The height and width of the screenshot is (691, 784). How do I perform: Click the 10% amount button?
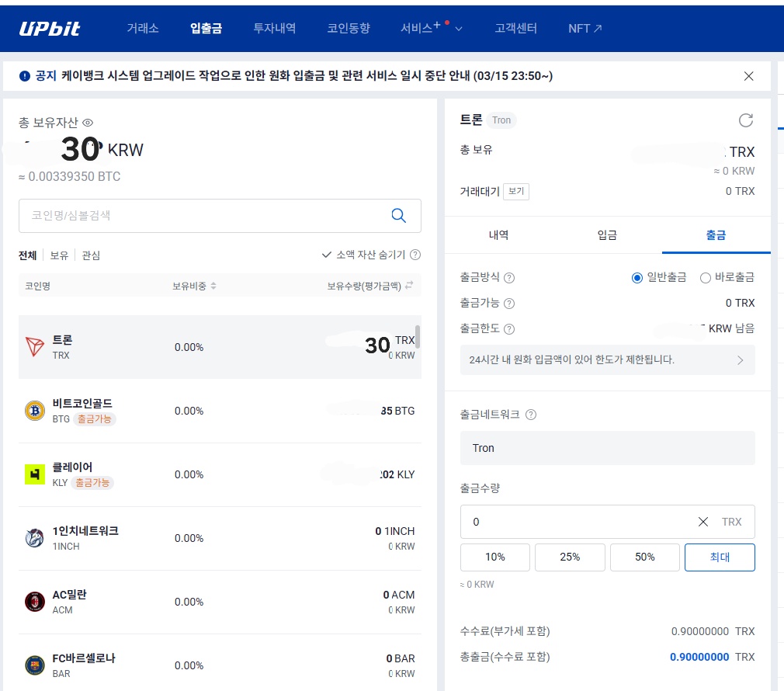[x=495, y=557]
